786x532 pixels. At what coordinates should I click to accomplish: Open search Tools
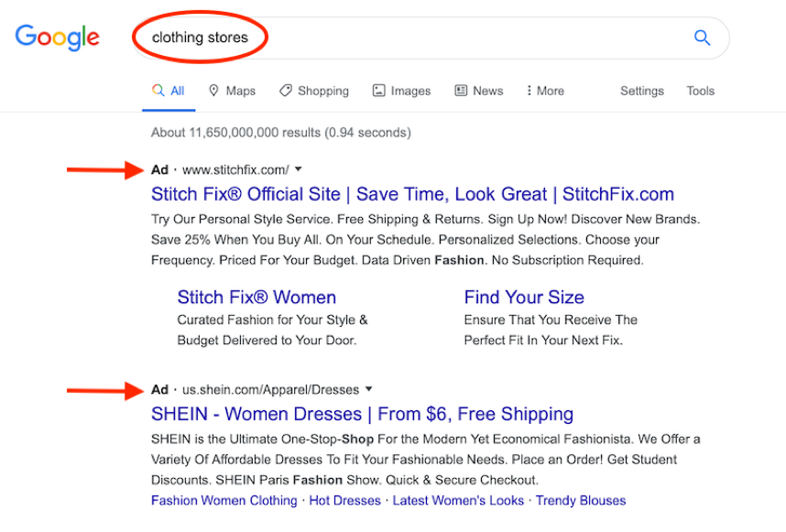point(700,92)
